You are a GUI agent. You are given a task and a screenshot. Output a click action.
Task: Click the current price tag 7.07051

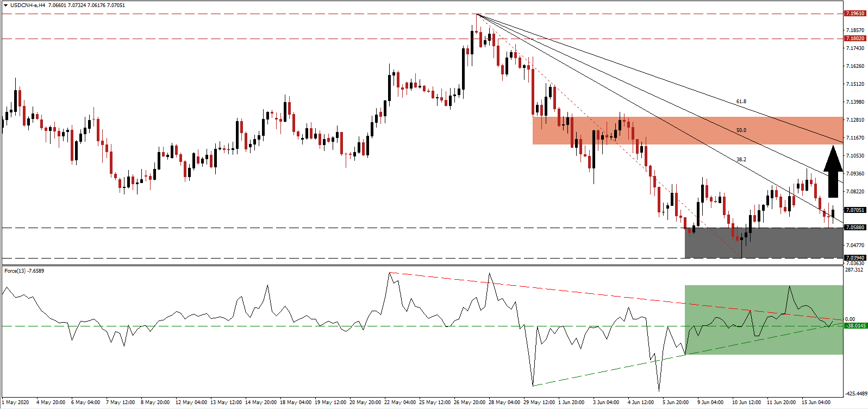(854, 210)
